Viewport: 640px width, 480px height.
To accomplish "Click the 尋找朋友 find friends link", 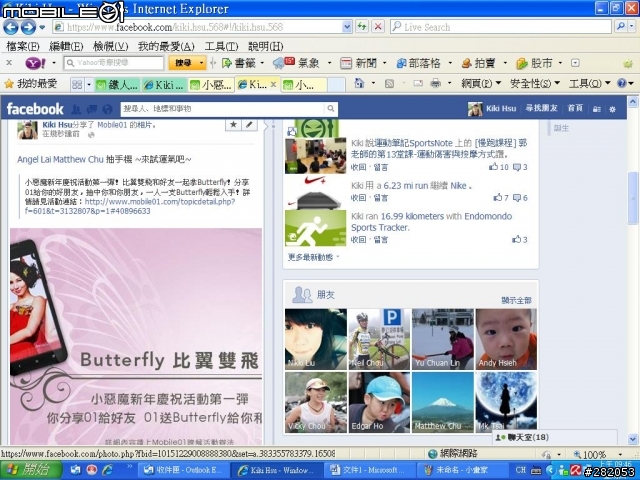I will [541, 108].
